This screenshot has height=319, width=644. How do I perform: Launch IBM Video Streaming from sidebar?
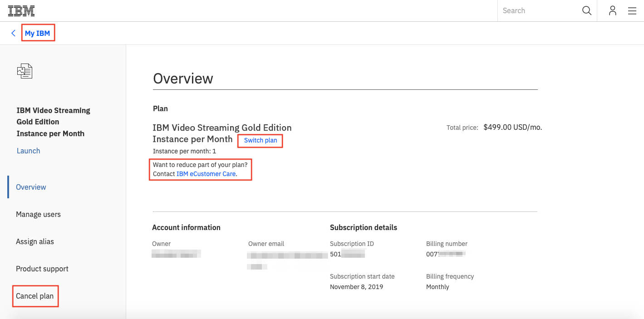[x=29, y=151]
